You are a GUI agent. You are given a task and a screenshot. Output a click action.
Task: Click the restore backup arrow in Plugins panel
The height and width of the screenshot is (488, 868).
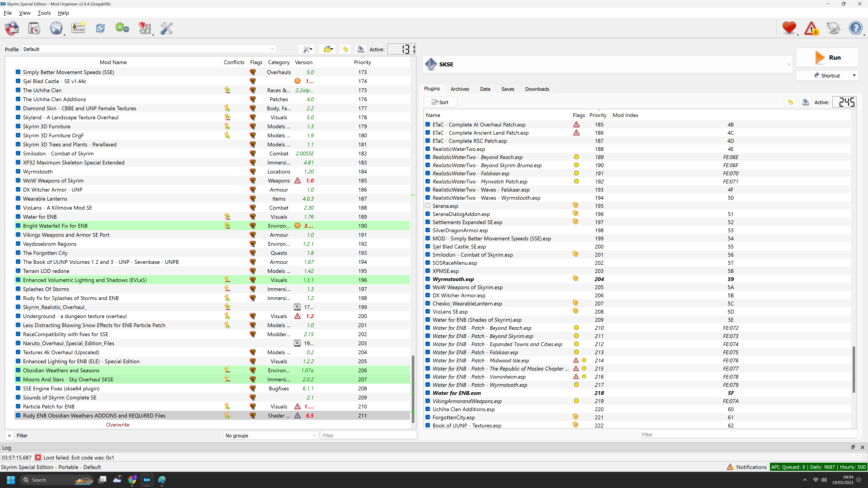click(790, 102)
